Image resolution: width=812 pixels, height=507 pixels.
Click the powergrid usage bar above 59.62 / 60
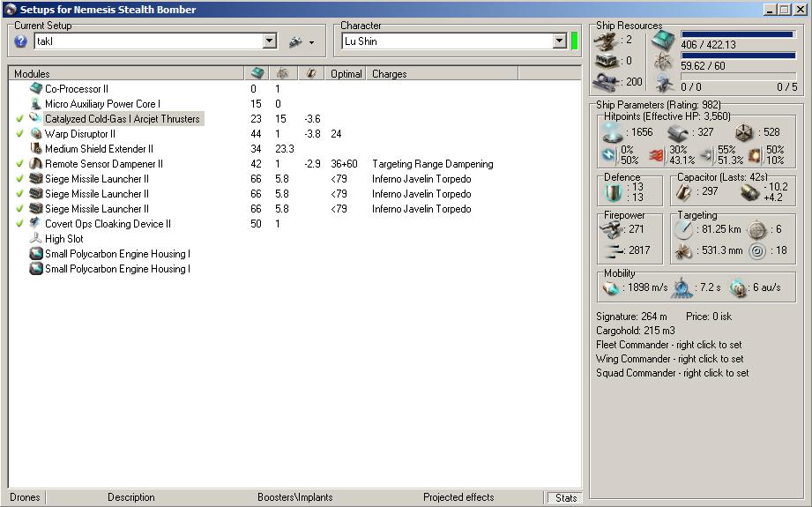point(738,56)
